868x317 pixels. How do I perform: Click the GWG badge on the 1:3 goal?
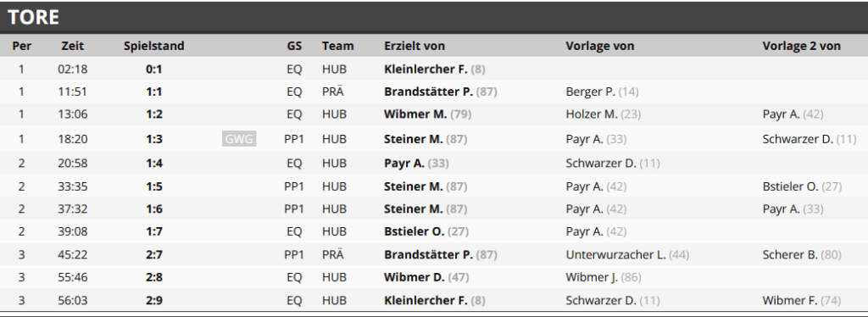pyautogui.click(x=239, y=139)
